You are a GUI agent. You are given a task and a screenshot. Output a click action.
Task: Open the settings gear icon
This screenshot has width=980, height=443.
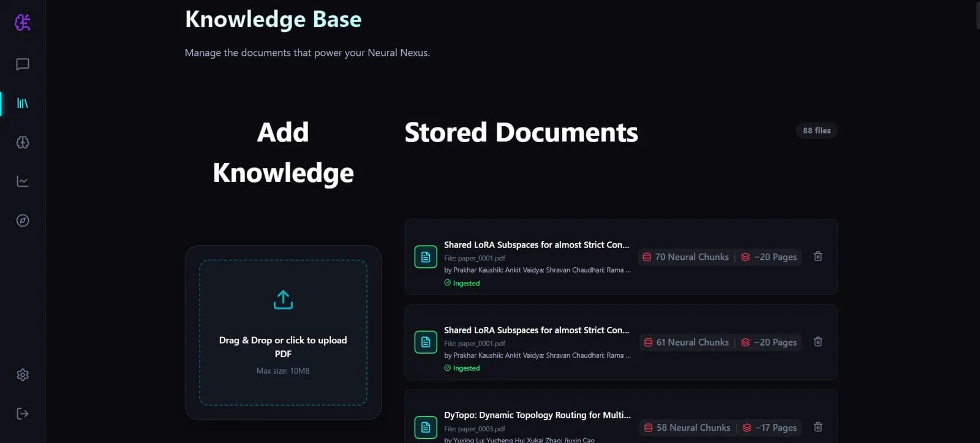pyautogui.click(x=23, y=375)
